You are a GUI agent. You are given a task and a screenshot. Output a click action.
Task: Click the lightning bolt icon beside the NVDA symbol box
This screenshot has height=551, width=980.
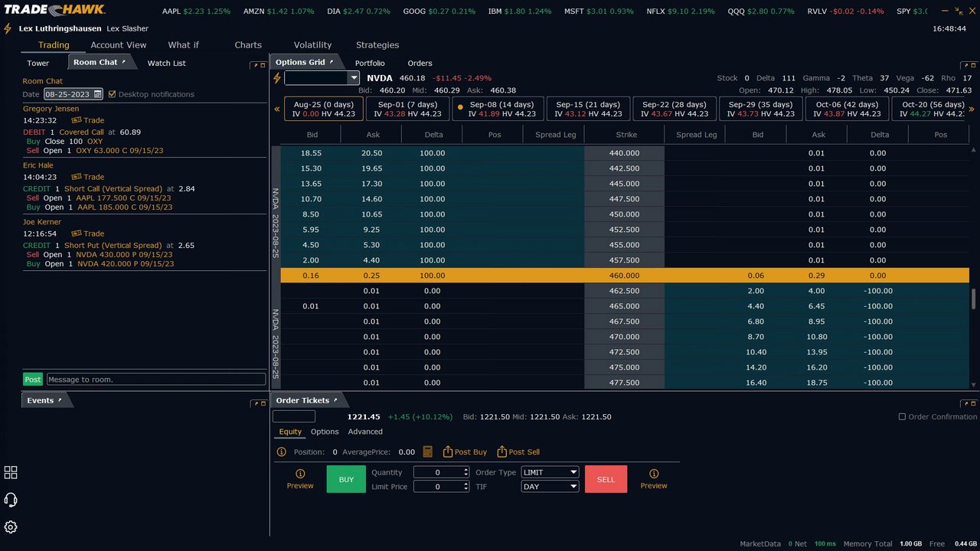277,78
